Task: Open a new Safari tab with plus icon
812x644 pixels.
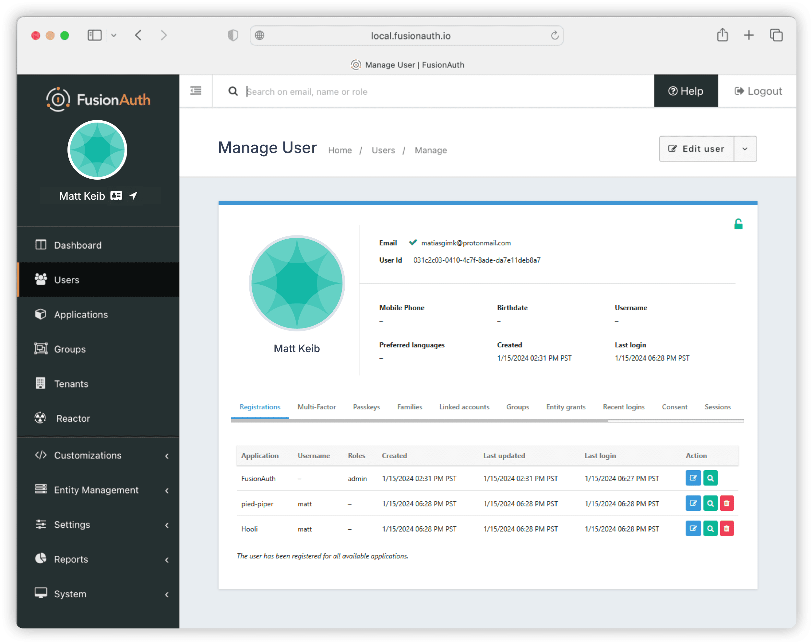Action: pos(749,35)
